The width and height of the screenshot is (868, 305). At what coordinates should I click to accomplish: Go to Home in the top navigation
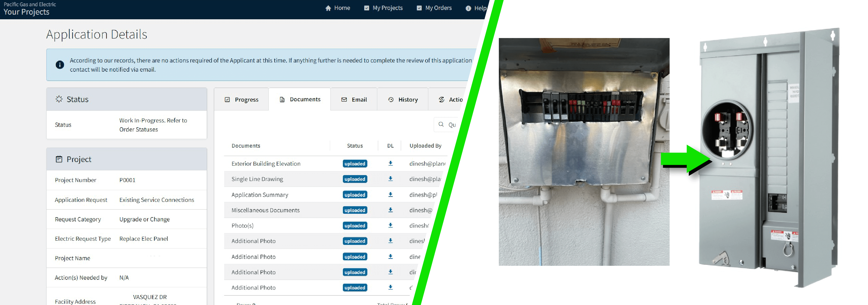(338, 8)
